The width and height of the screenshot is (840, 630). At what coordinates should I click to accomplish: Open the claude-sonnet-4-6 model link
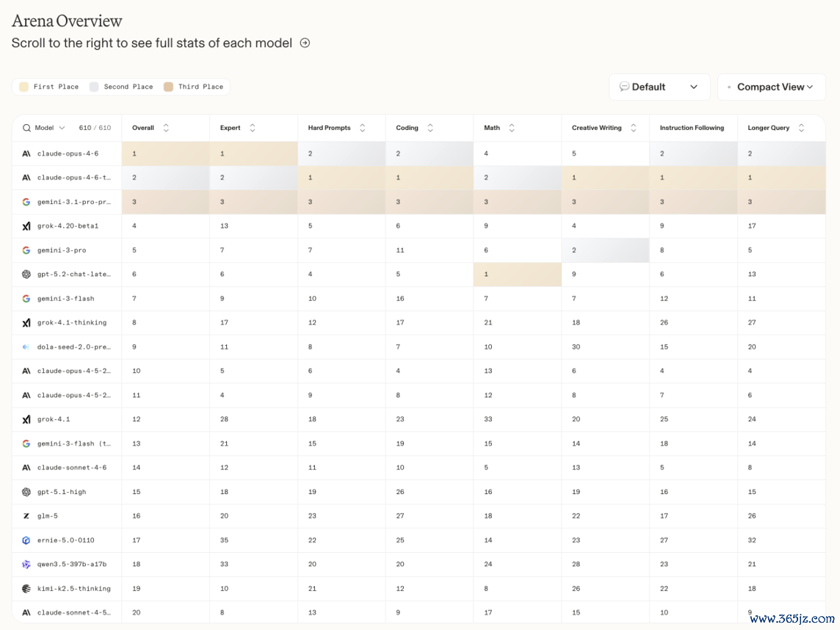[x=72, y=468]
